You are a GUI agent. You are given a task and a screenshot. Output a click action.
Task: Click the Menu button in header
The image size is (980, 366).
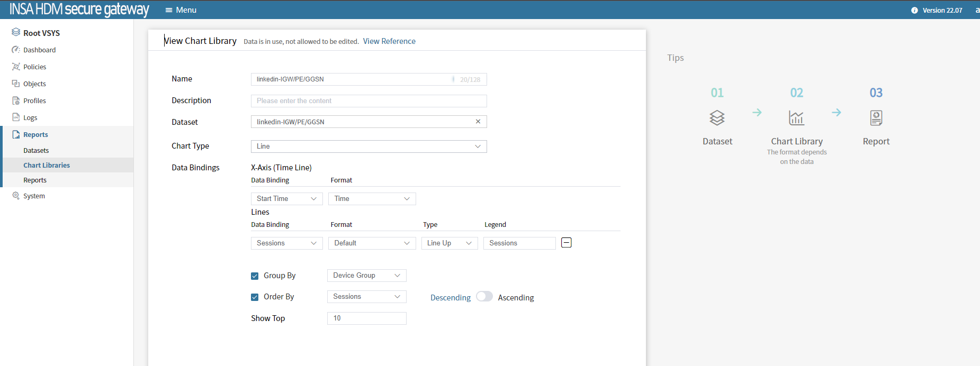(x=181, y=10)
